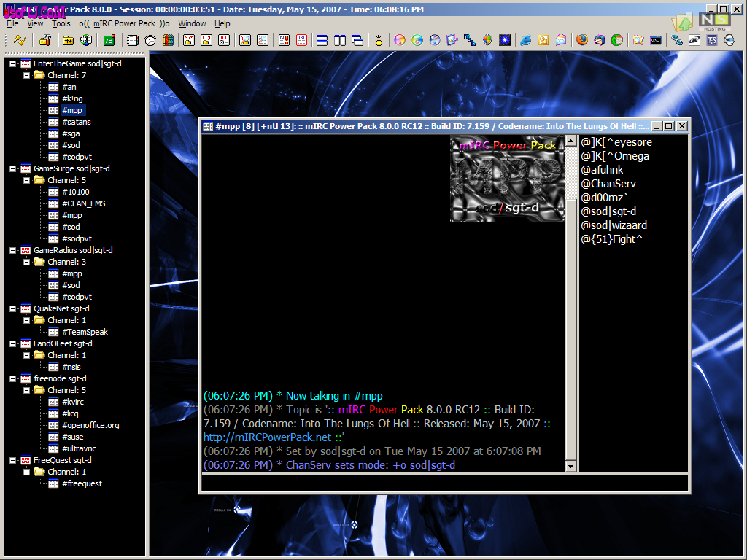747x560 pixels.
Task: Open the command prompt toolbar icon
Action: click(x=656, y=41)
